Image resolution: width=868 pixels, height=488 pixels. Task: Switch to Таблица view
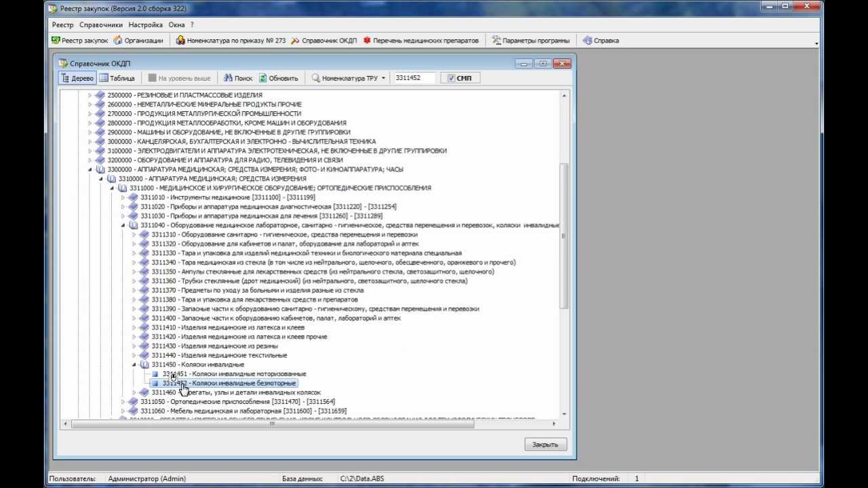pos(117,78)
